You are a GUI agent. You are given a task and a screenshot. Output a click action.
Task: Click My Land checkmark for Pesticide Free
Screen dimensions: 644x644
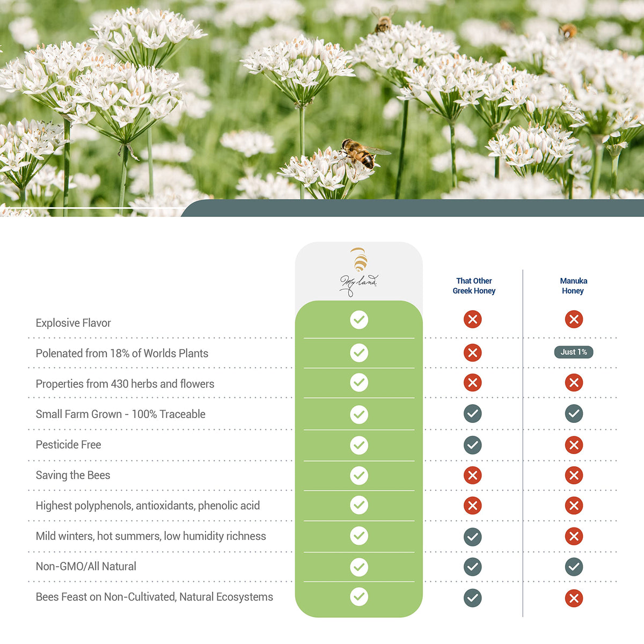pos(359,445)
